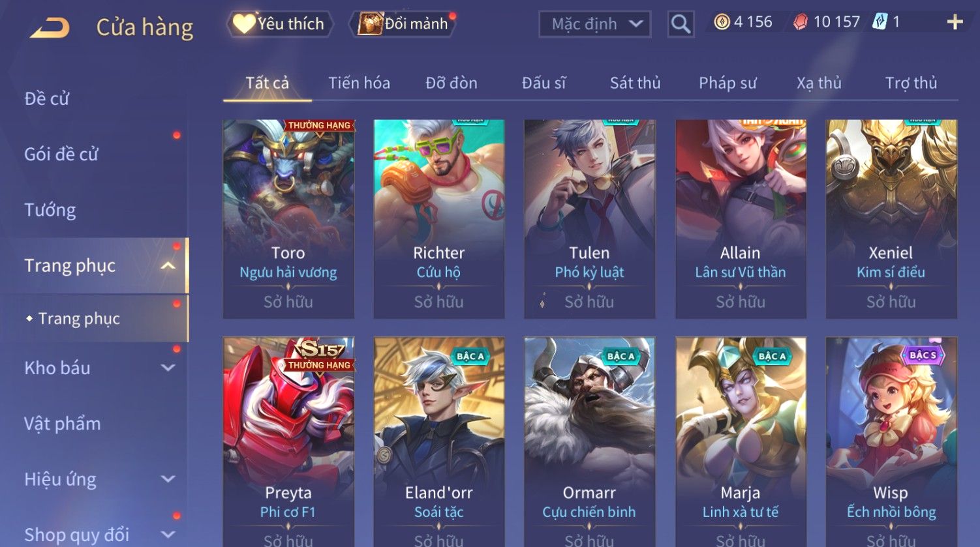The width and height of the screenshot is (980, 547).
Task: Open the Mặc định sort dropdown
Action: 594,24
